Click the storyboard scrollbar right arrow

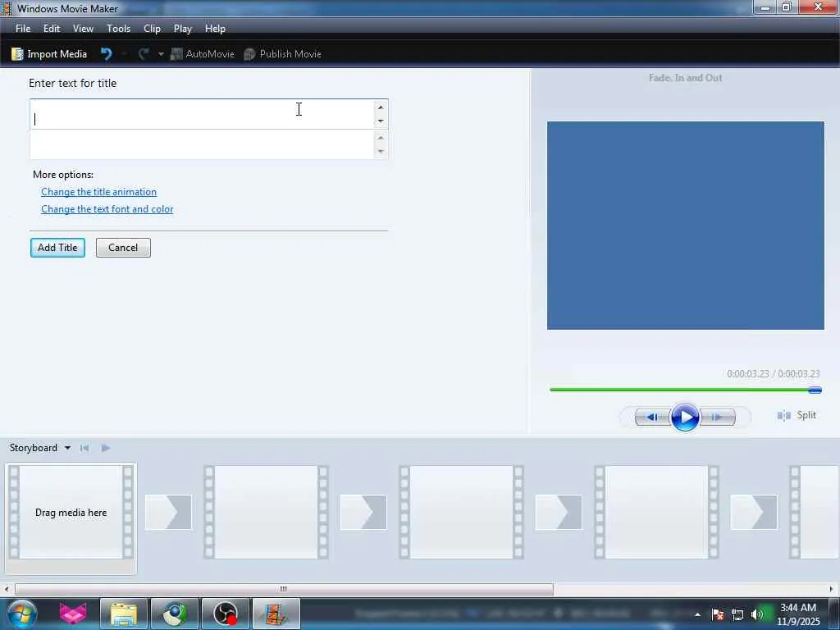832,589
